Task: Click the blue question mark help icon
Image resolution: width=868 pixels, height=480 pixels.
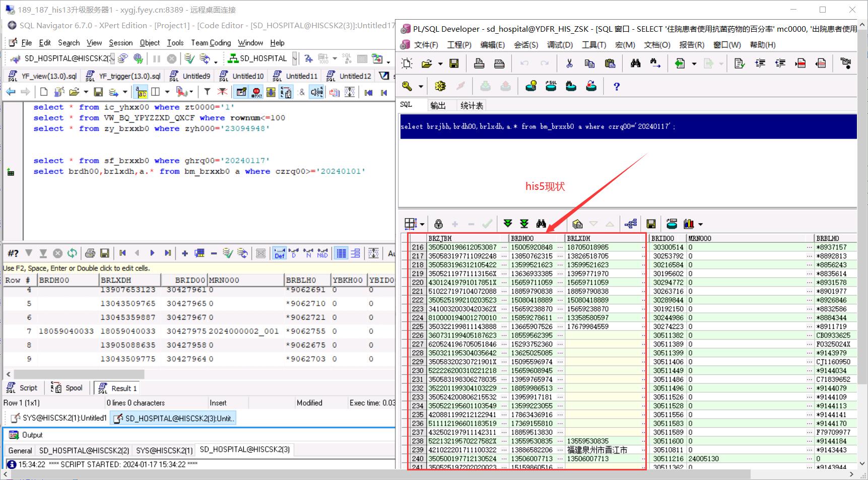Action: [x=616, y=87]
